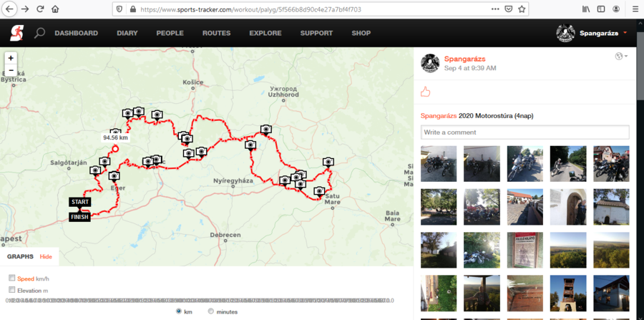This screenshot has width=644, height=320.
Task: Open the browser page actions ellipsis
Action: tap(495, 9)
